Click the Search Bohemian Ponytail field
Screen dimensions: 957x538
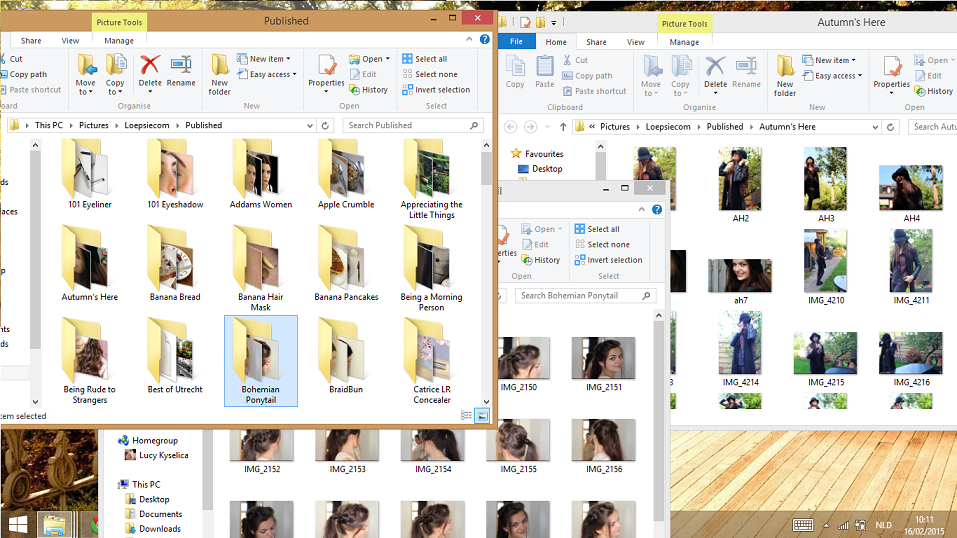[585, 296]
